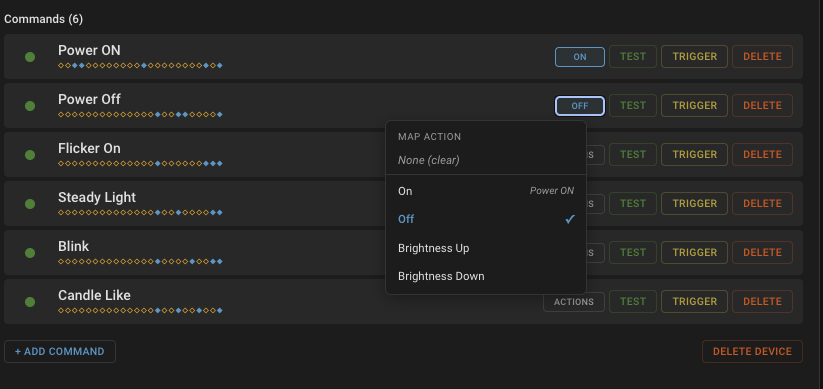Trigger the Steady Light command

(x=694, y=204)
